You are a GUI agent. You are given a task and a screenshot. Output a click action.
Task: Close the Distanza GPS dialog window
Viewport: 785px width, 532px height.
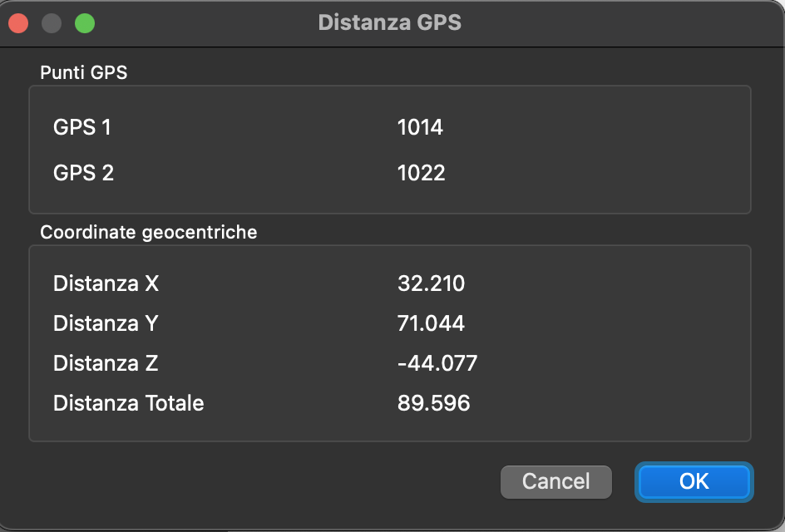coord(19,23)
